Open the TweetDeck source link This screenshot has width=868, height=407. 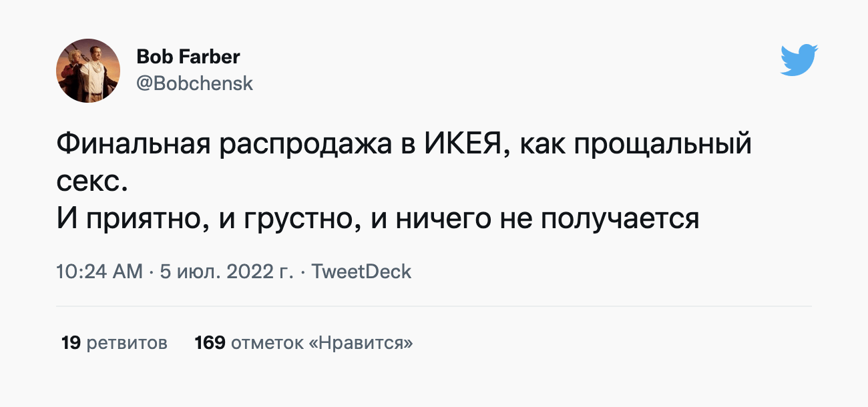coord(362,272)
